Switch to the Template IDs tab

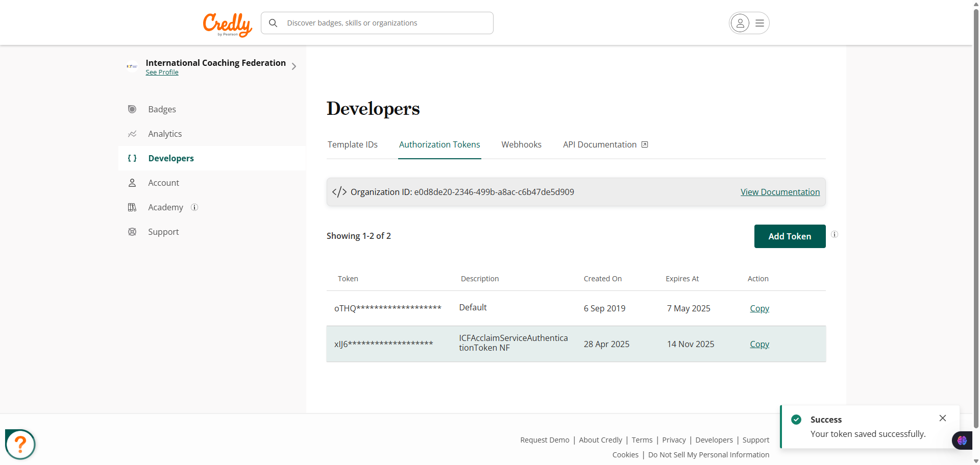353,144
